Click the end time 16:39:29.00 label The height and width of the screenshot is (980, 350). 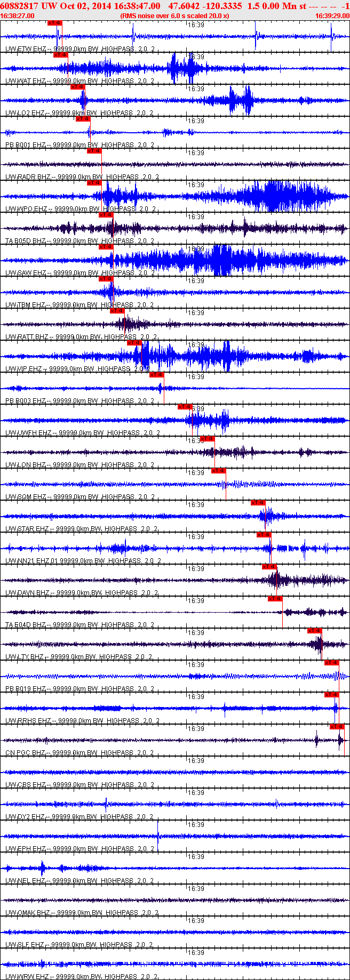(x=332, y=16)
